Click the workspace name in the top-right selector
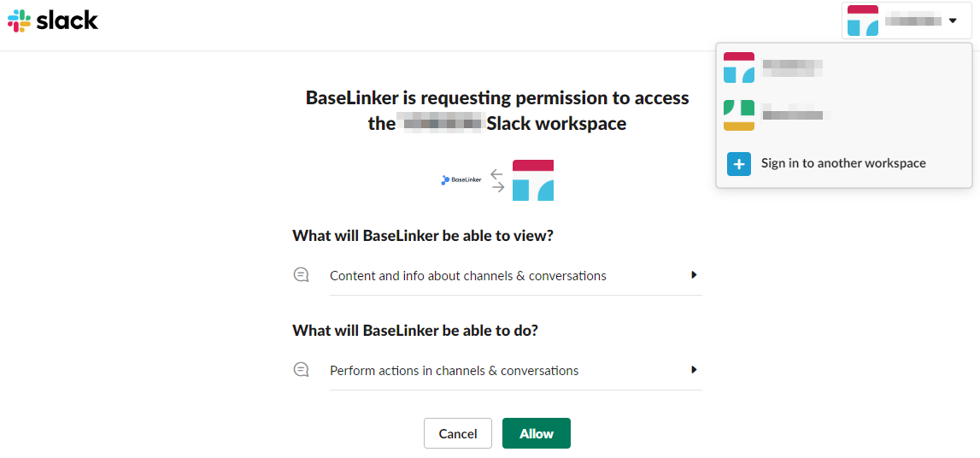The height and width of the screenshot is (458, 980). [913, 21]
